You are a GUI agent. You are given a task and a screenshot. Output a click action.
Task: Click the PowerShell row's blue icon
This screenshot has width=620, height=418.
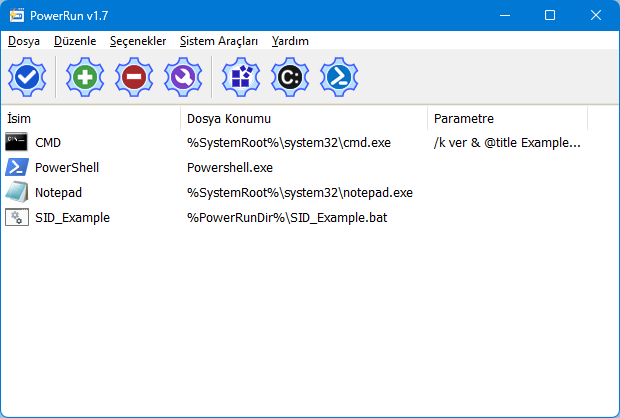pos(17,167)
